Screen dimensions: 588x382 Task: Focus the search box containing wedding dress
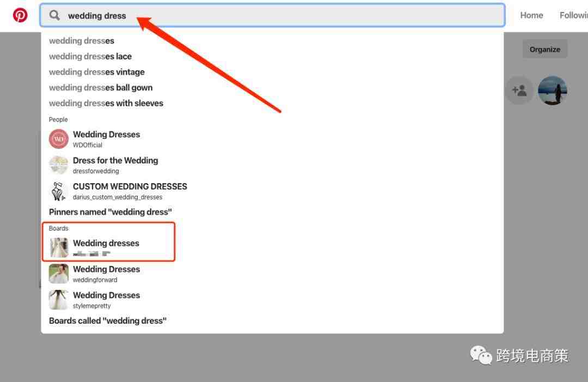pos(272,15)
